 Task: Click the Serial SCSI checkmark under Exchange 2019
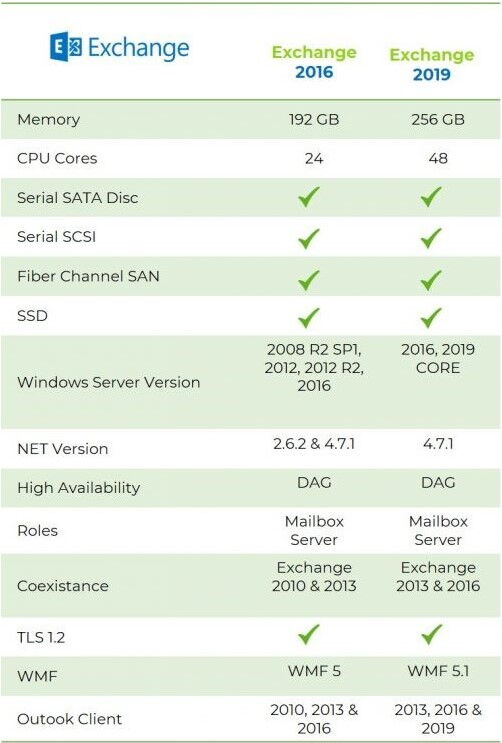431,238
